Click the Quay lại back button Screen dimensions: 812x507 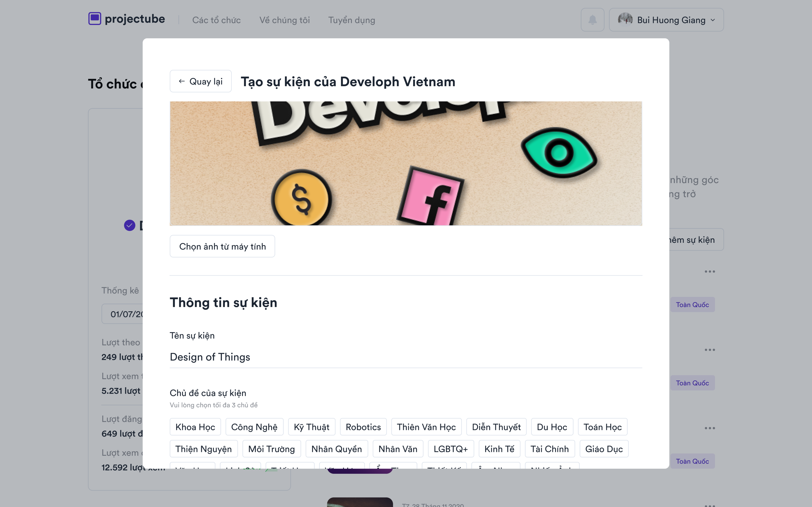click(201, 81)
